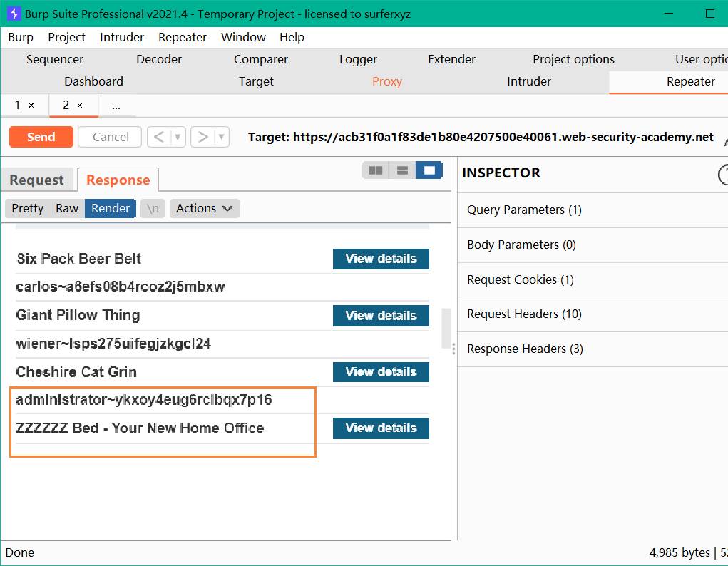Click the Done status bar text
Image resolution: width=728 pixels, height=566 pixels.
pos(19,552)
